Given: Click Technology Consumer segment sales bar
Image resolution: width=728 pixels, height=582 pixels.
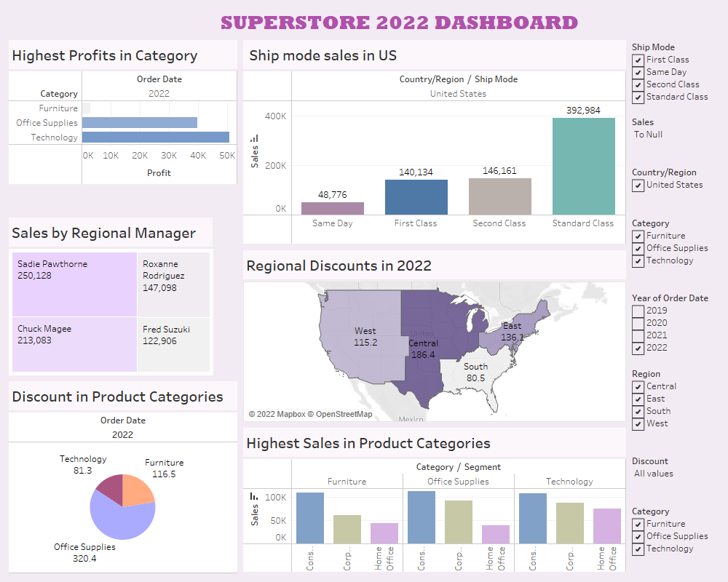Looking at the screenshot, I should tap(533, 519).
